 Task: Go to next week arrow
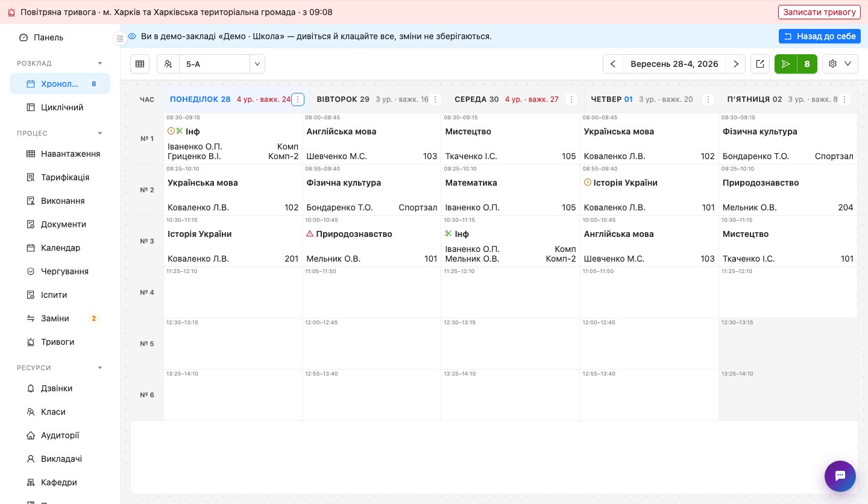(736, 64)
